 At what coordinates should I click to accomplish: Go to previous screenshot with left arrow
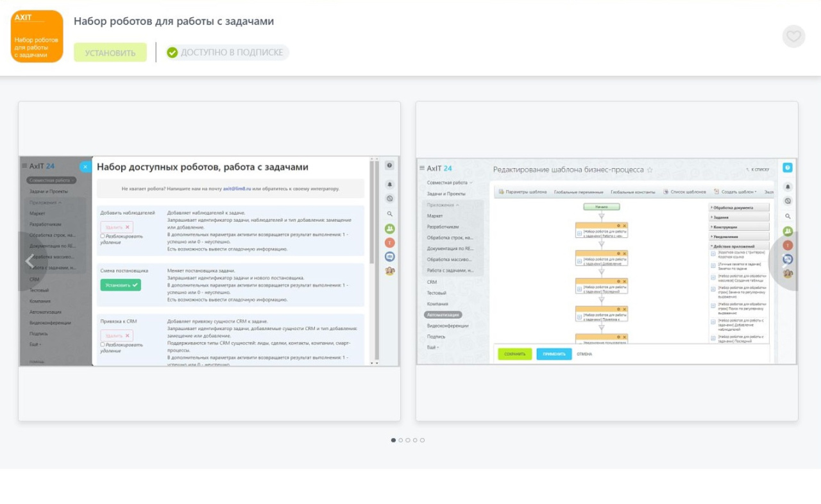tap(30, 261)
